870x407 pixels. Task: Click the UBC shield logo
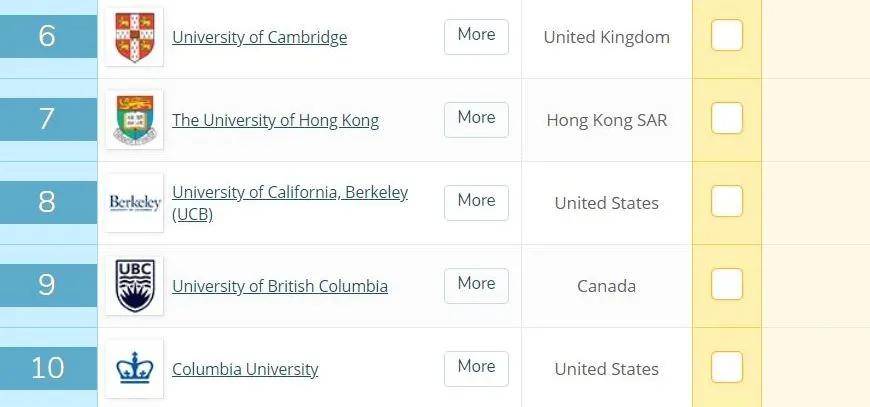(134, 286)
